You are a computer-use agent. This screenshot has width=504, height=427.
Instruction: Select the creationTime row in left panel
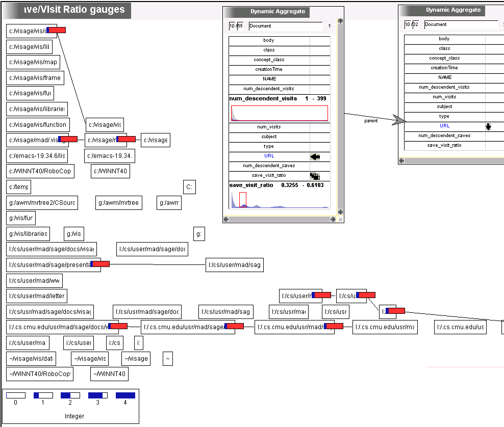click(x=269, y=69)
